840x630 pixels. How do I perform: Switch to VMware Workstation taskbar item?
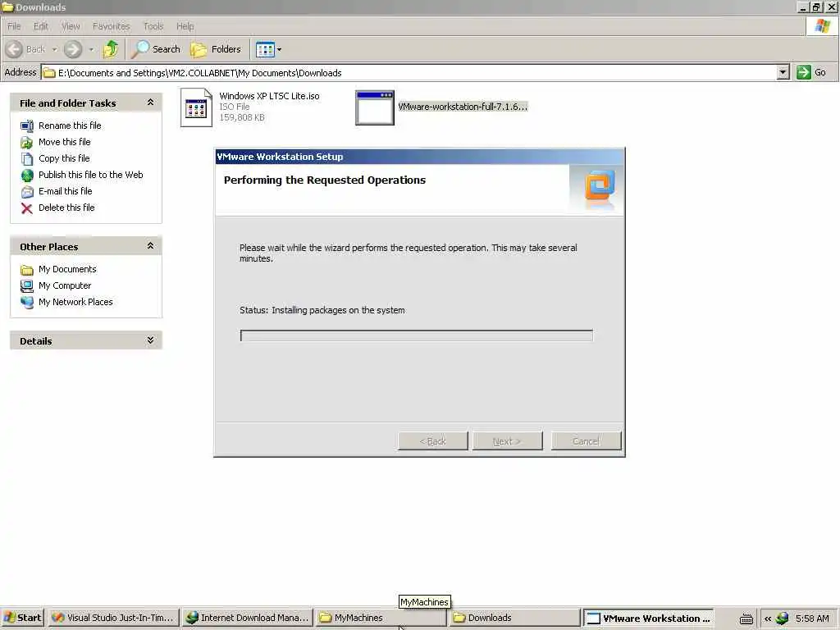[x=648, y=618]
